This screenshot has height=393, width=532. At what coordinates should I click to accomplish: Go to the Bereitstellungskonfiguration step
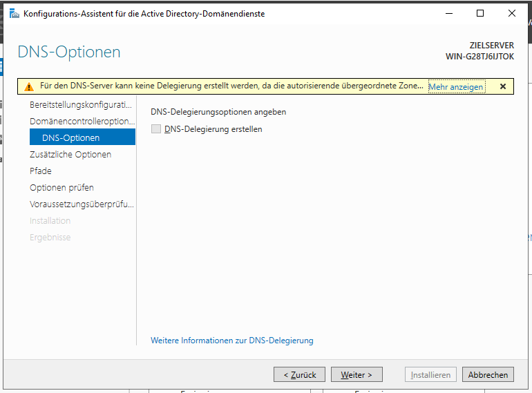(x=80, y=105)
